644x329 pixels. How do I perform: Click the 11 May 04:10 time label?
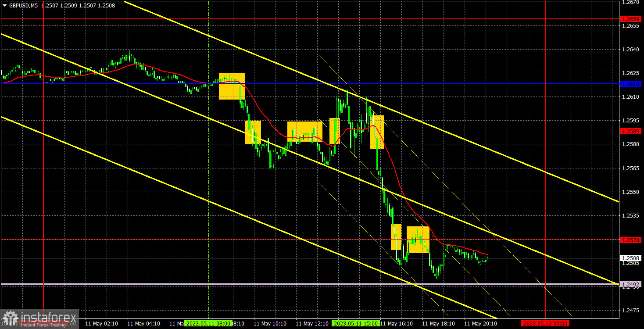pos(143,323)
